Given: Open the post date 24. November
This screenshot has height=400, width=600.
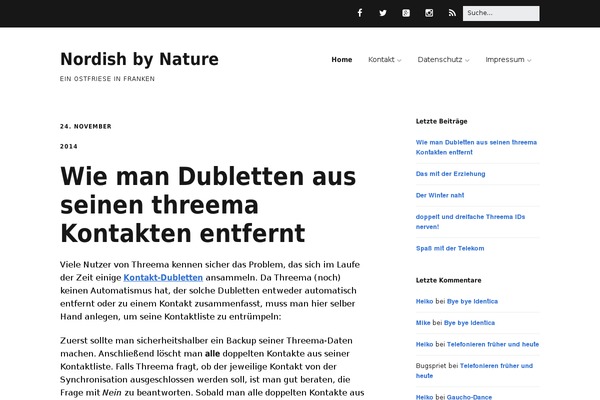Looking at the screenshot, I should coord(86,126).
